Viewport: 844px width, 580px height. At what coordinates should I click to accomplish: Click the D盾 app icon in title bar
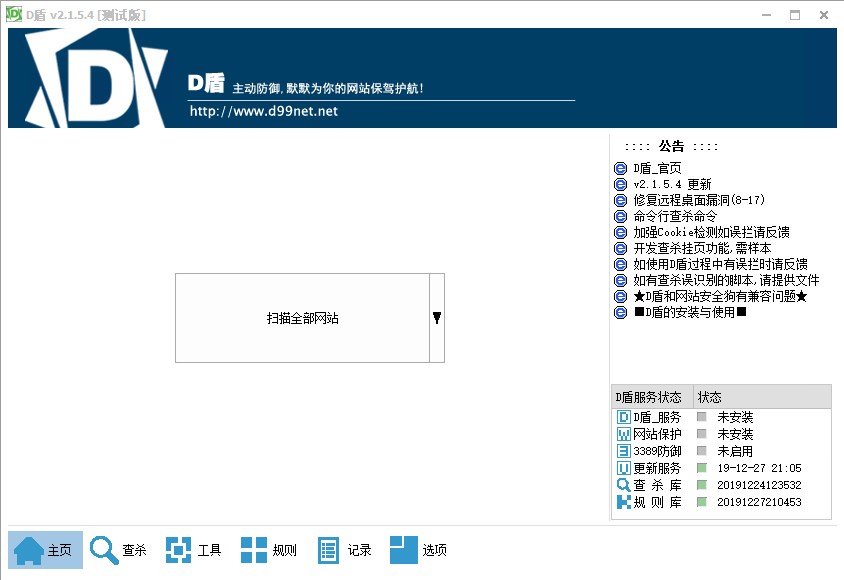[13, 15]
